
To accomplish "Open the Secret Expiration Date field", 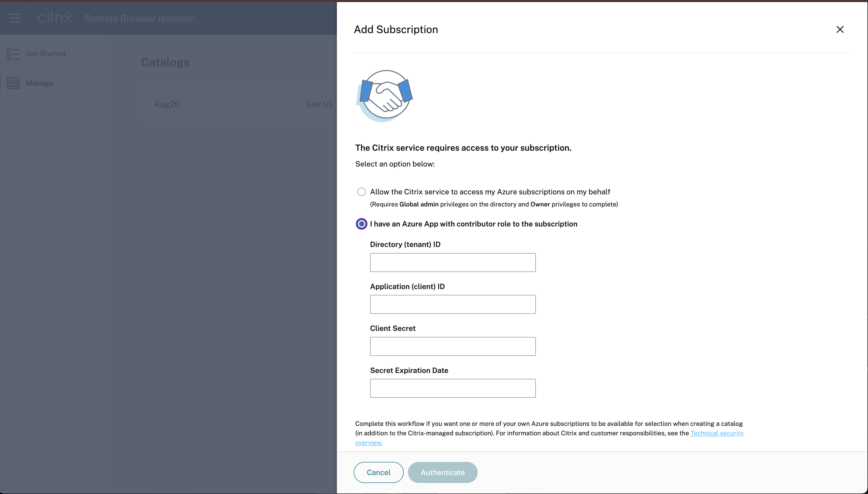I will point(452,388).
